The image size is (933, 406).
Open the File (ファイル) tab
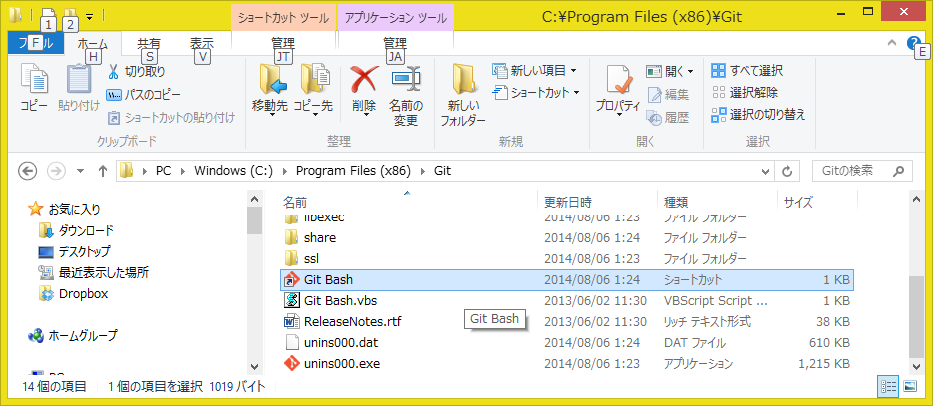pos(36,43)
